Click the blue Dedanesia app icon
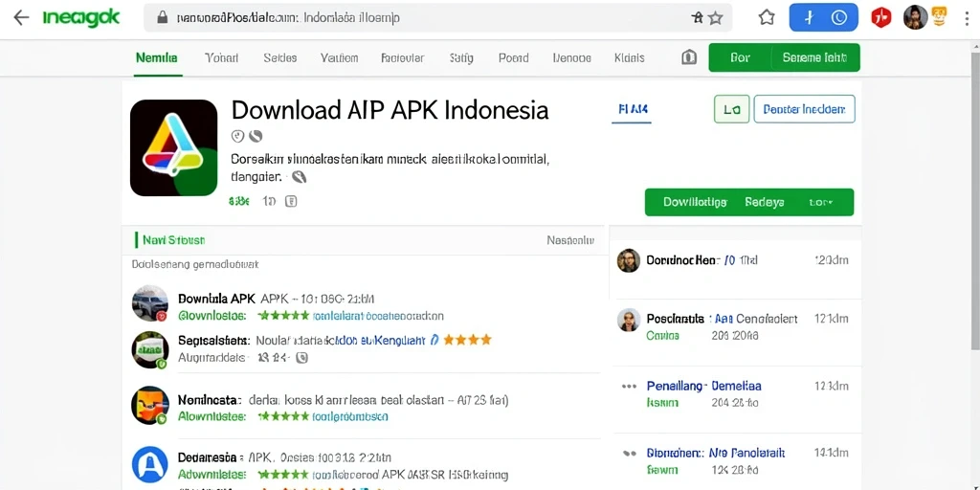This screenshot has width=980, height=490. coord(150,466)
